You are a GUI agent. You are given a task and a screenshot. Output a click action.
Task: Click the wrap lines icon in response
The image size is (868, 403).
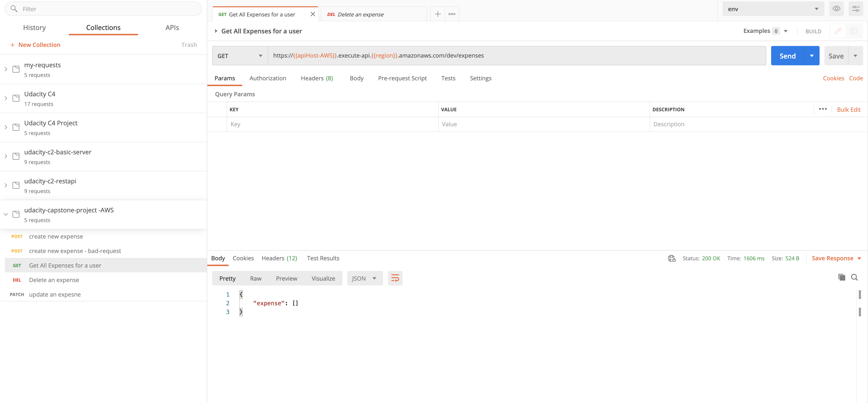395,278
